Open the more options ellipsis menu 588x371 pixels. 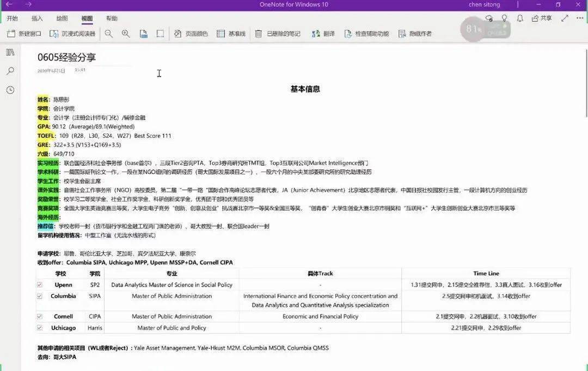click(x=580, y=18)
